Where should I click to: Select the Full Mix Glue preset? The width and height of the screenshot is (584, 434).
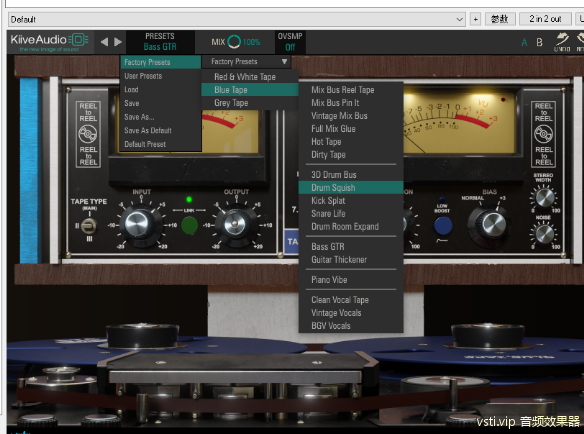tap(351, 129)
